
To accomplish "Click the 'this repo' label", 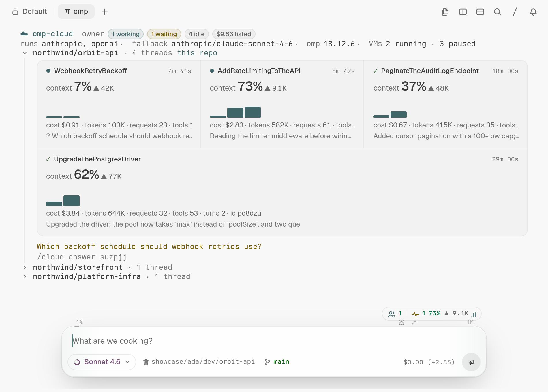I will pos(197,53).
